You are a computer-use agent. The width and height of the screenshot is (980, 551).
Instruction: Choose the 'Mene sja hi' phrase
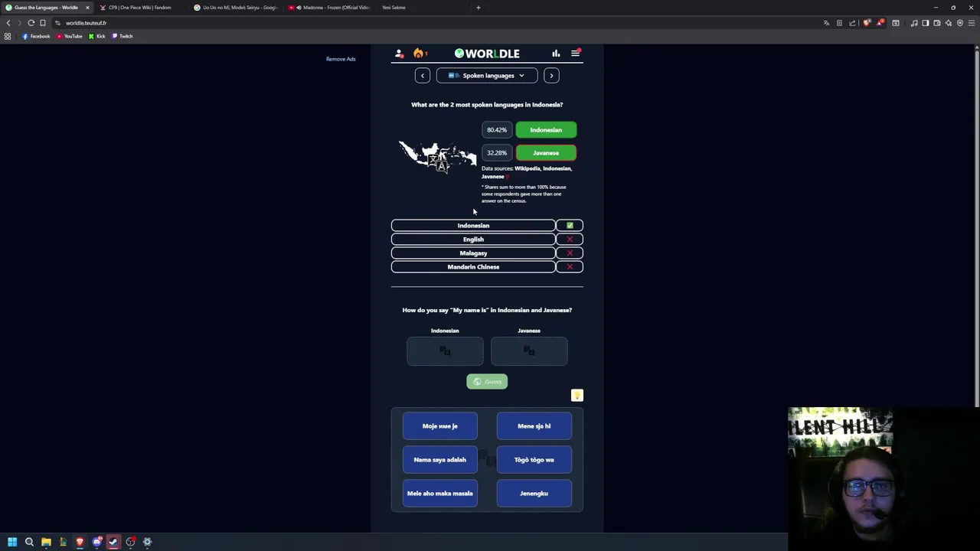point(534,426)
